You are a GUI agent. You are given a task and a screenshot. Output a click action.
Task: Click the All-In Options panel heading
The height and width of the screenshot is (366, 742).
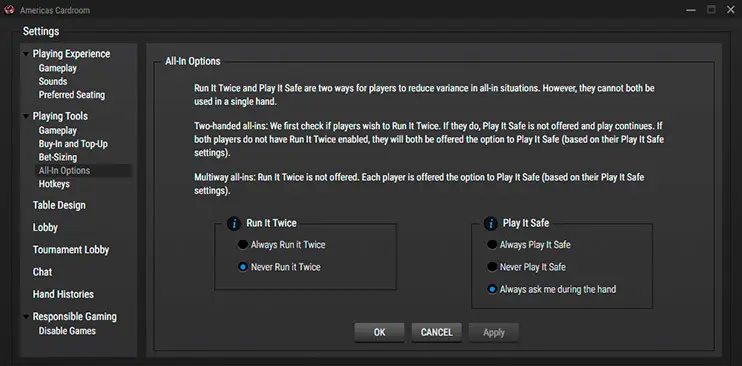(193, 62)
